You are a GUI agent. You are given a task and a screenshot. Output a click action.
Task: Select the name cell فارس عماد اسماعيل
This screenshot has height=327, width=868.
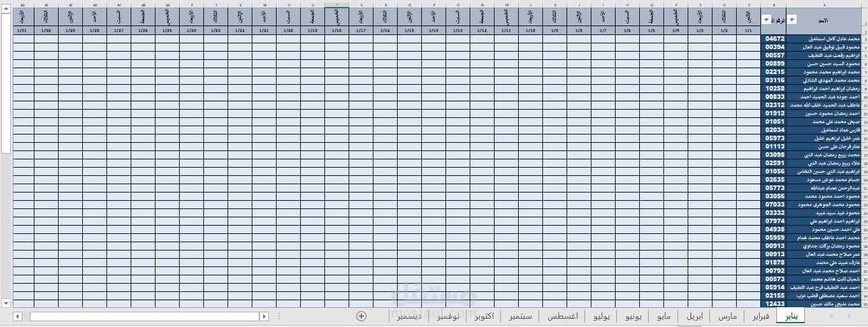coord(825,130)
